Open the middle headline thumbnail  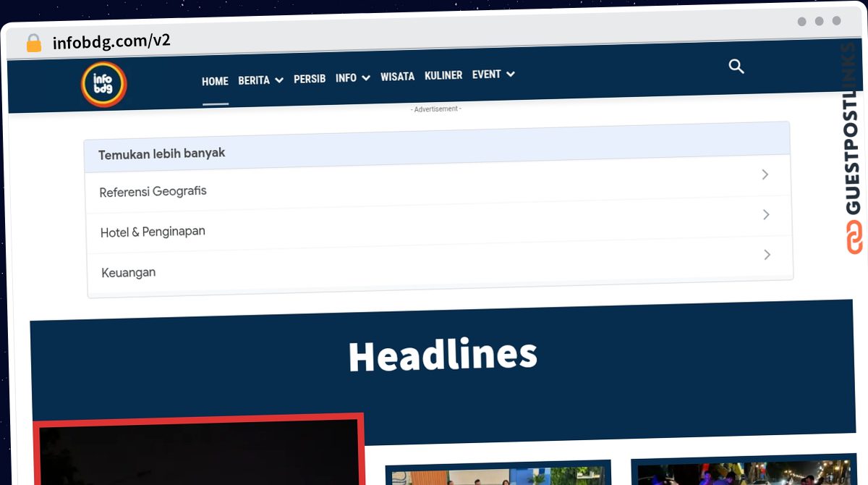pyautogui.click(x=498, y=472)
